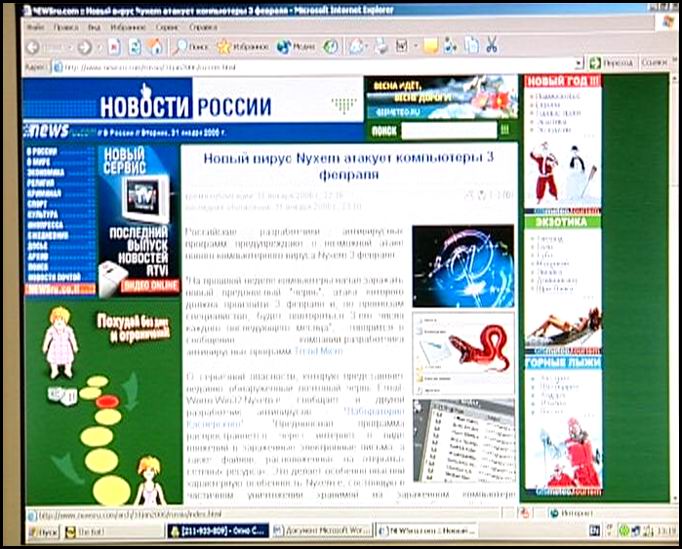Expand the address bar URL dropdown
Screen dimensions: 682x549
click(578, 64)
